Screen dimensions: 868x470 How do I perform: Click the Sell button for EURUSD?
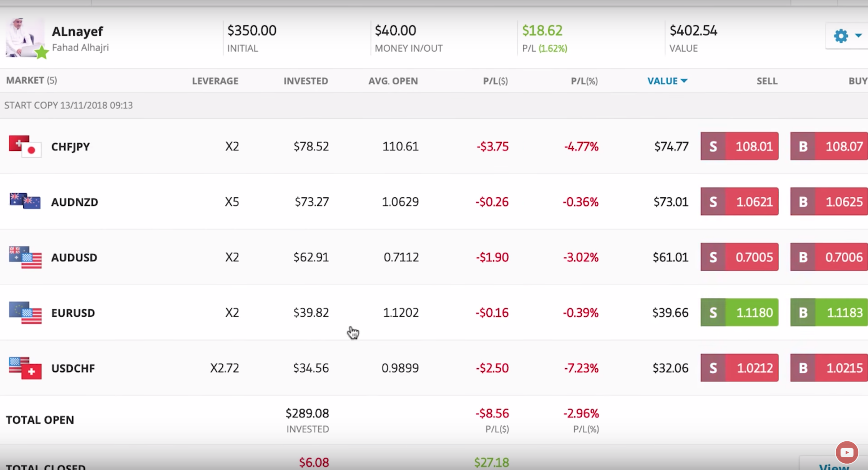click(739, 312)
